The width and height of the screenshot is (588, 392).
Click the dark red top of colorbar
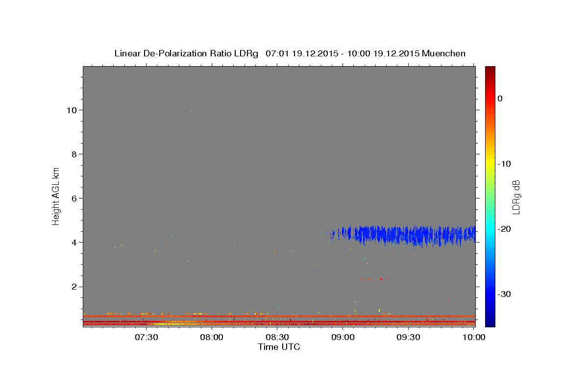pos(490,70)
